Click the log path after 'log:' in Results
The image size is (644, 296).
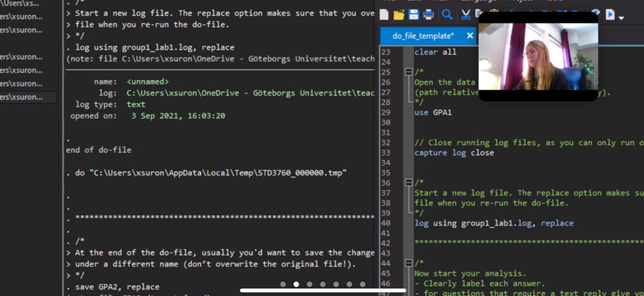(251, 93)
